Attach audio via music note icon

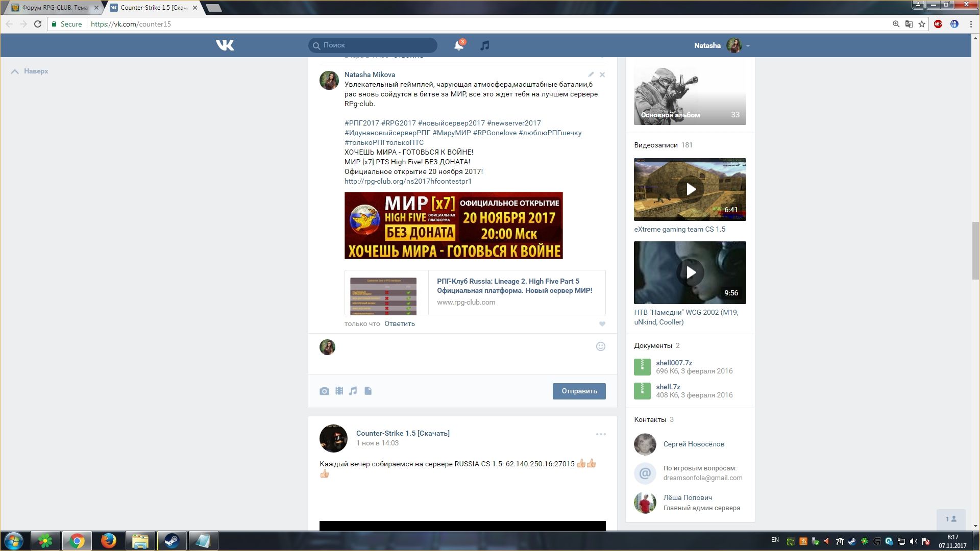(x=353, y=391)
